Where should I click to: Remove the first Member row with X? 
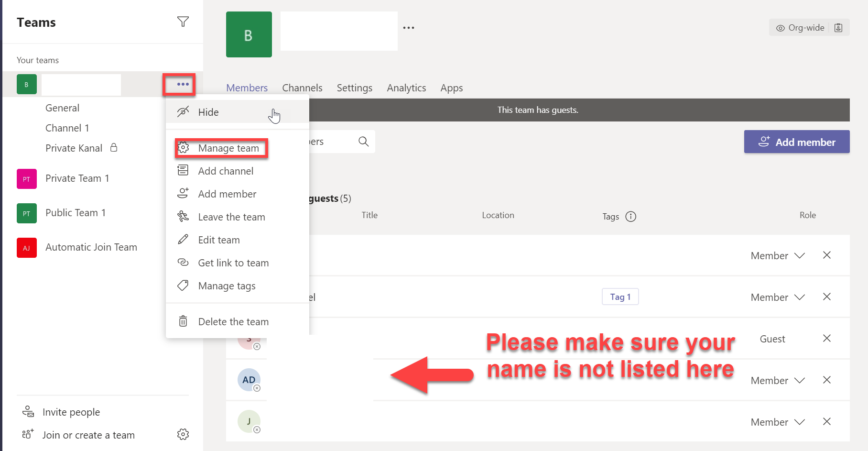tap(827, 255)
